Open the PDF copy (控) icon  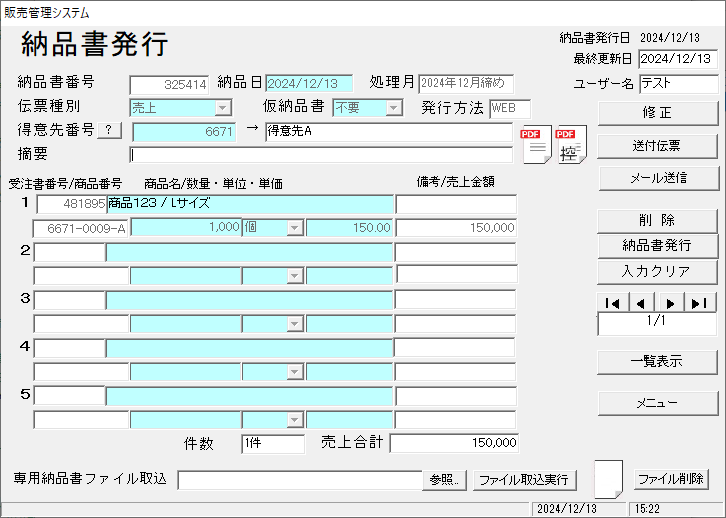(572, 144)
